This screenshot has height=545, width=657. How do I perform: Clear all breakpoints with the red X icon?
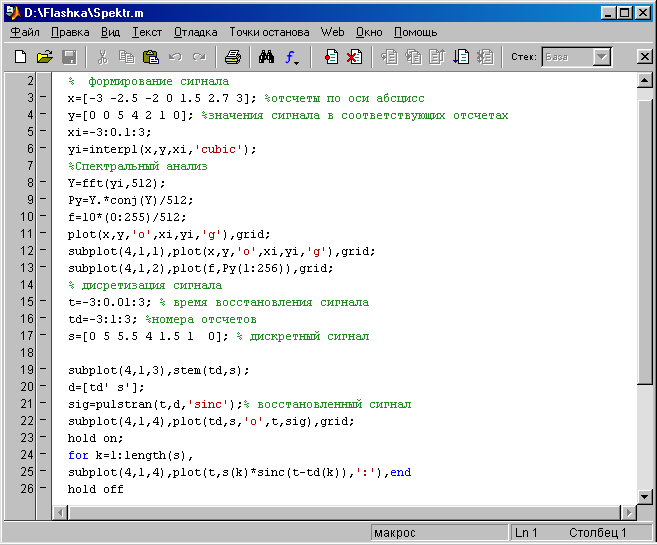pyautogui.click(x=354, y=57)
